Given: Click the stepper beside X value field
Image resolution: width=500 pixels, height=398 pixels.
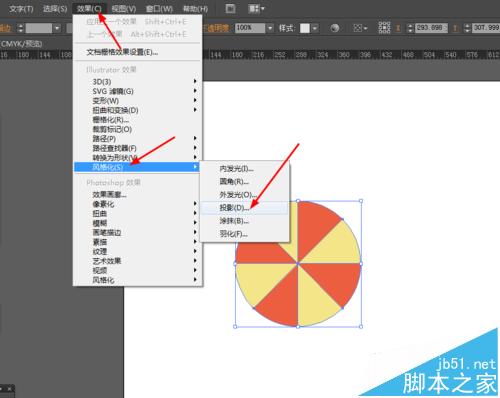Looking at the screenshot, I should pos(410,28).
